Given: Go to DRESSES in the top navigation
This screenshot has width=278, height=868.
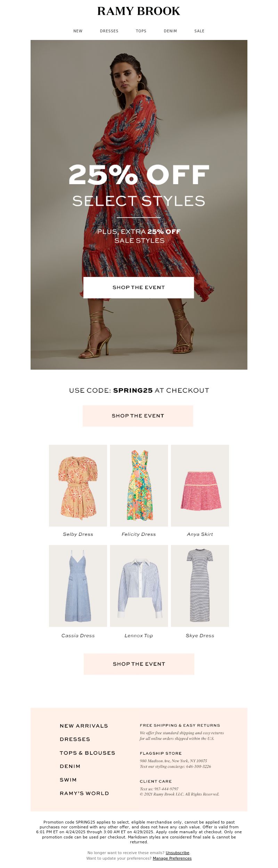Looking at the screenshot, I should [x=109, y=31].
